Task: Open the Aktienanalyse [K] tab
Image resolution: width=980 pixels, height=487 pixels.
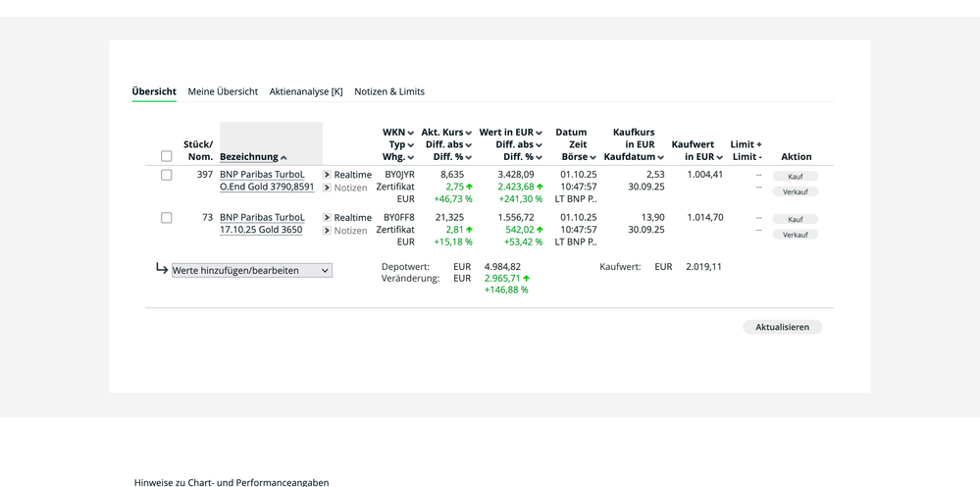Action: (306, 91)
